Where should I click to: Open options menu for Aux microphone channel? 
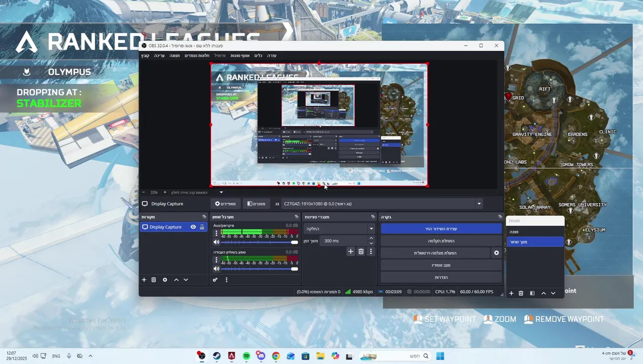point(216,234)
